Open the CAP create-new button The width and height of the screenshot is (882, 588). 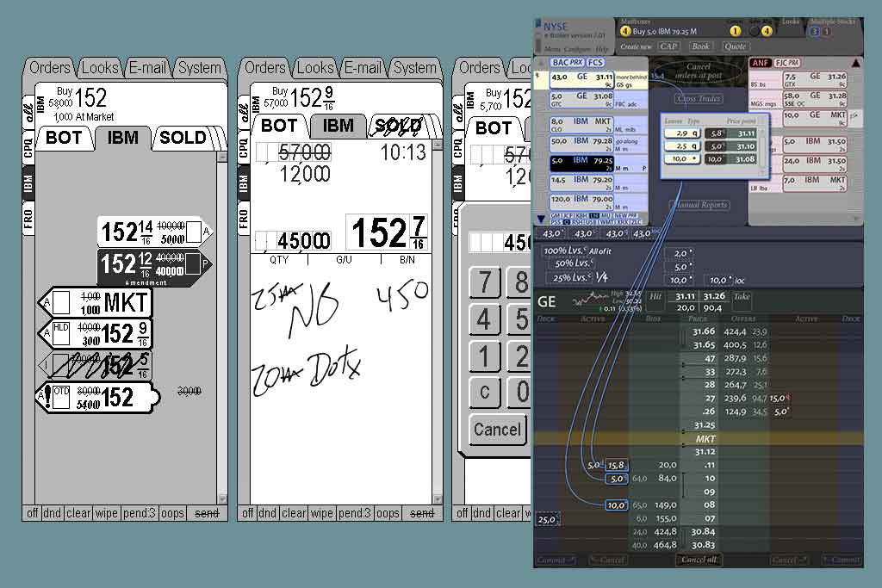(x=668, y=46)
